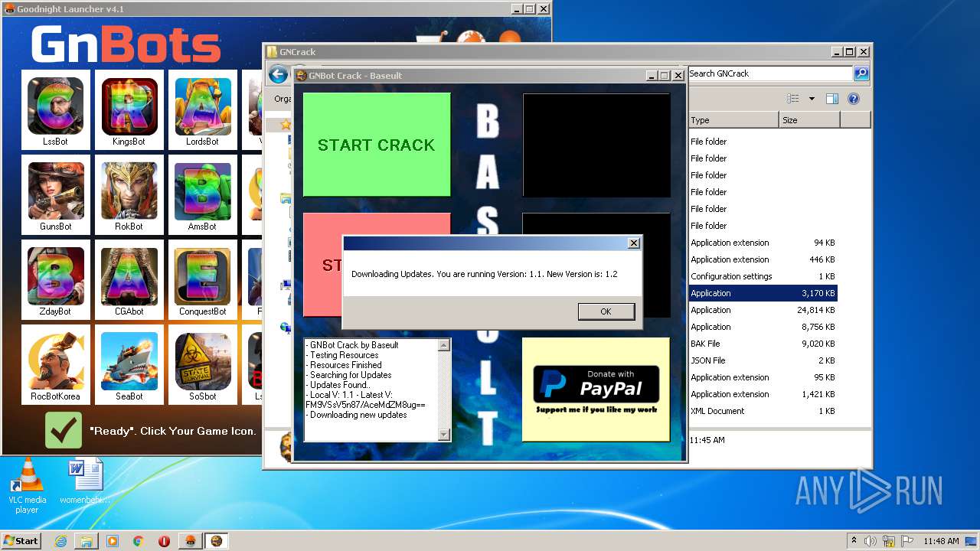Click the Type column header
Screen dimensions: 980x551
tap(733, 120)
